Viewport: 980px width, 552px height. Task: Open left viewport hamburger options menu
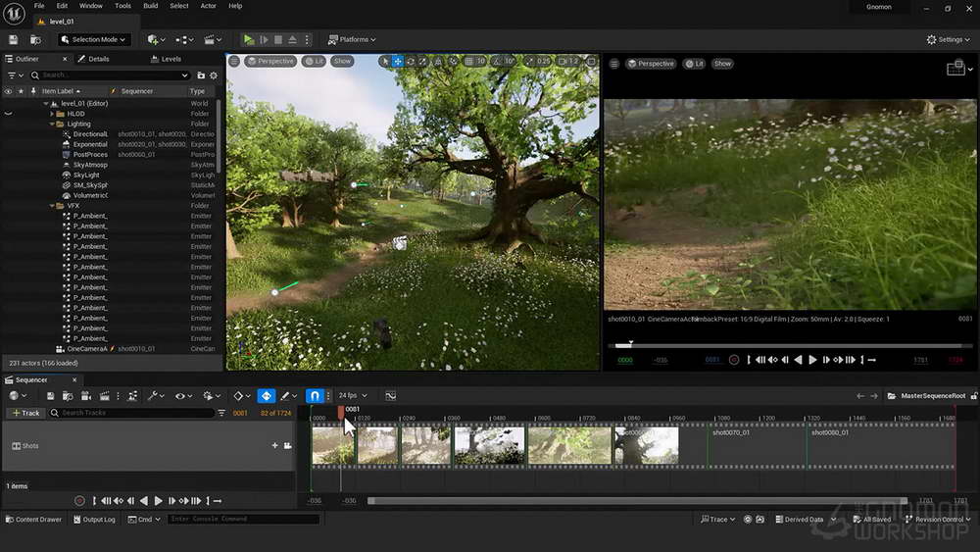234,61
